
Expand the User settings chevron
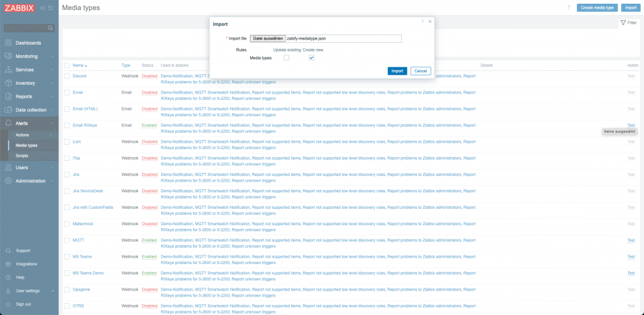pyautogui.click(x=53, y=291)
